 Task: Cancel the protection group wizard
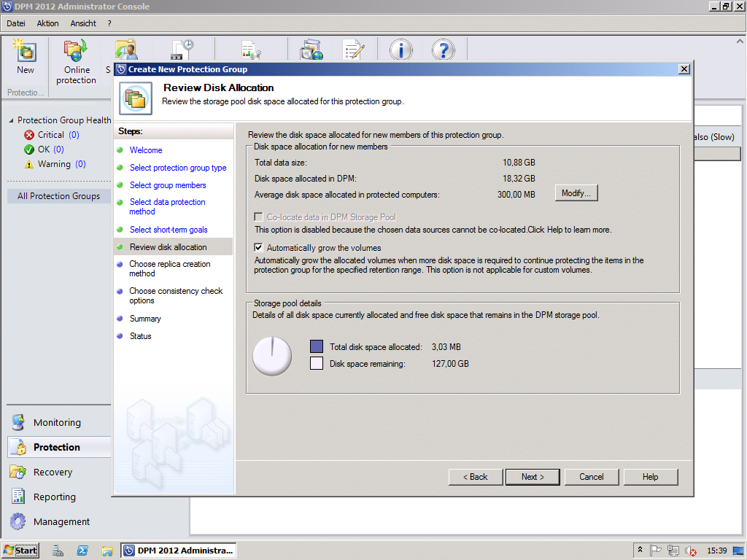pos(591,477)
